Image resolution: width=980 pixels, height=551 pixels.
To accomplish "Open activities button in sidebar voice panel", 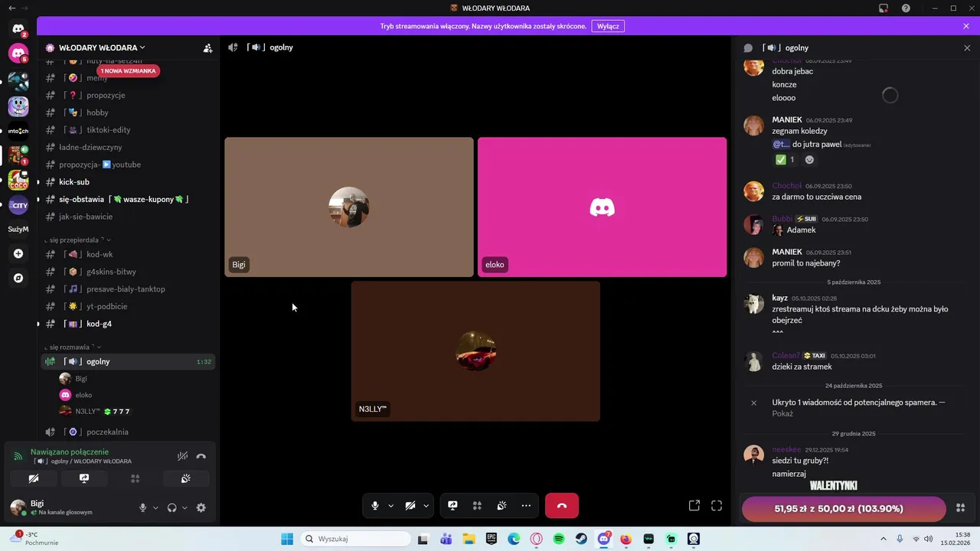I will [x=135, y=478].
